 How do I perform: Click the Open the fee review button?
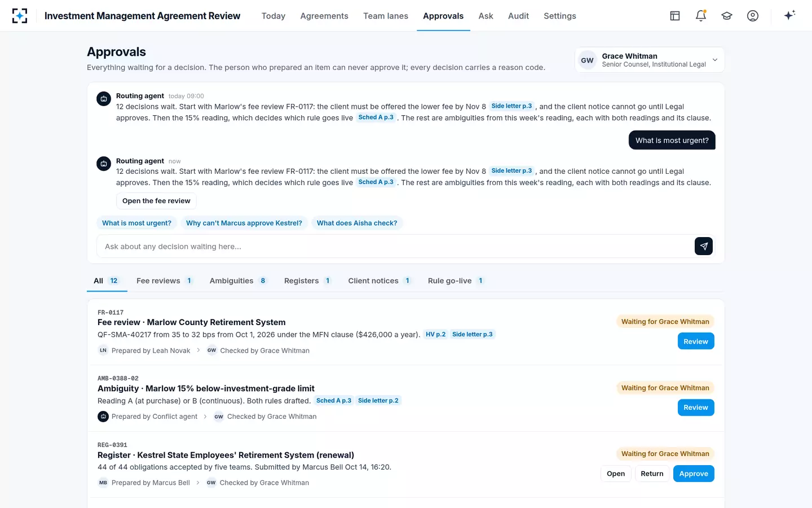[x=156, y=201]
